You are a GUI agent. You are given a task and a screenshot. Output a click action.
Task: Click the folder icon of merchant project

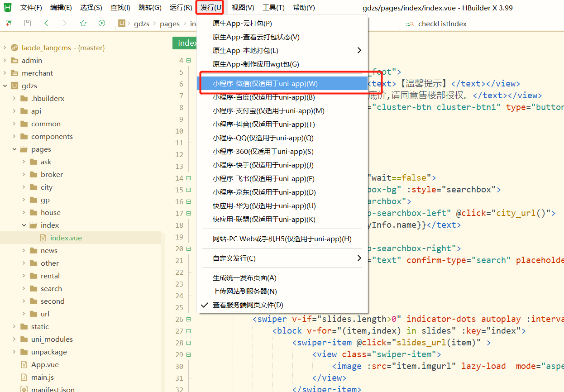(x=14, y=73)
